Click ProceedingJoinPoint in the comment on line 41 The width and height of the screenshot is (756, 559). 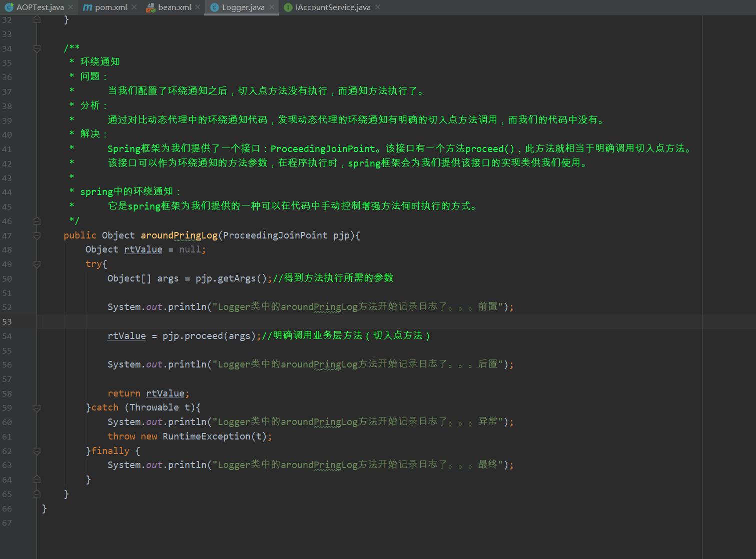(323, 148)
